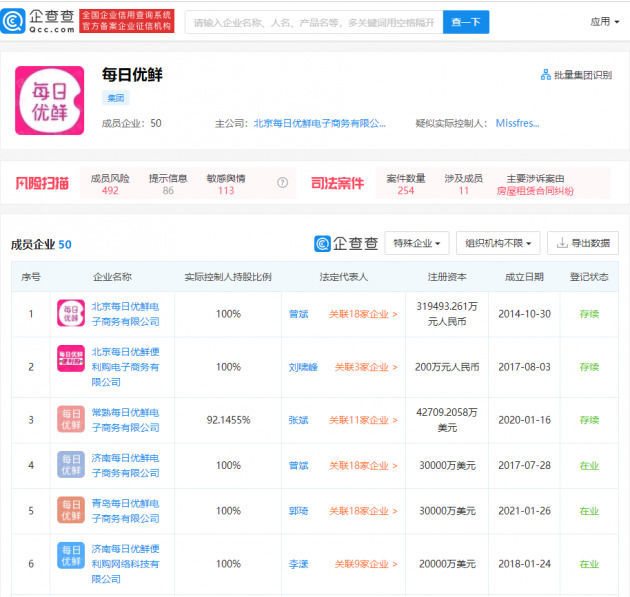Screen dimensions: 630x597
Task: Expand the 组织机构不限 filter dropdown
Action: [x=498, y=243]
